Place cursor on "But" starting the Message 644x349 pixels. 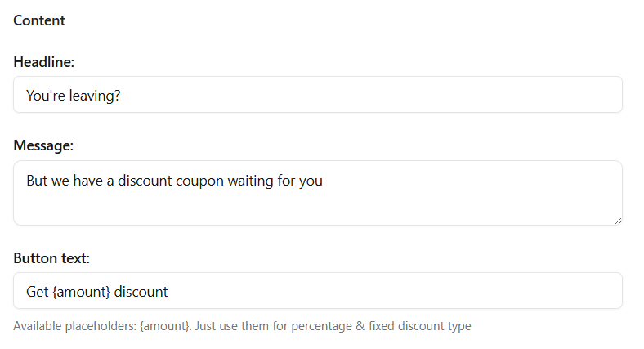[37, 181]
